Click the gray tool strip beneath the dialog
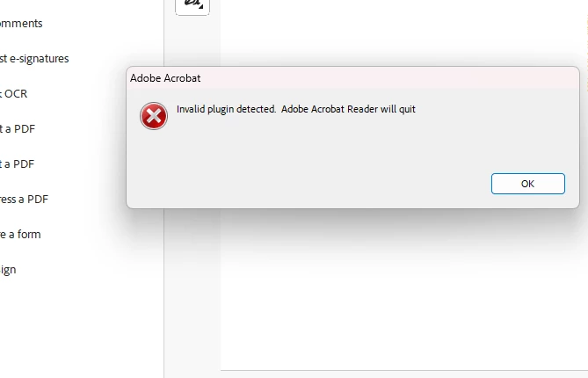Image resolution: width=588 pixels, height=378 pixels. click(192, 293)
